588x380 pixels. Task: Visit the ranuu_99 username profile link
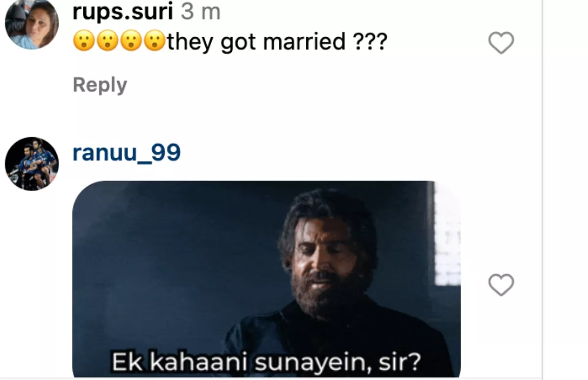[126, 153]
